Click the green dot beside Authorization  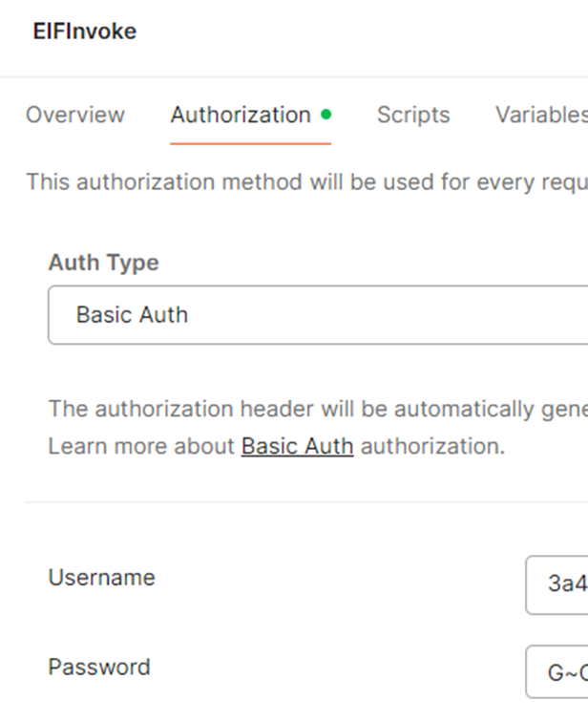click(x=325, y=114)
